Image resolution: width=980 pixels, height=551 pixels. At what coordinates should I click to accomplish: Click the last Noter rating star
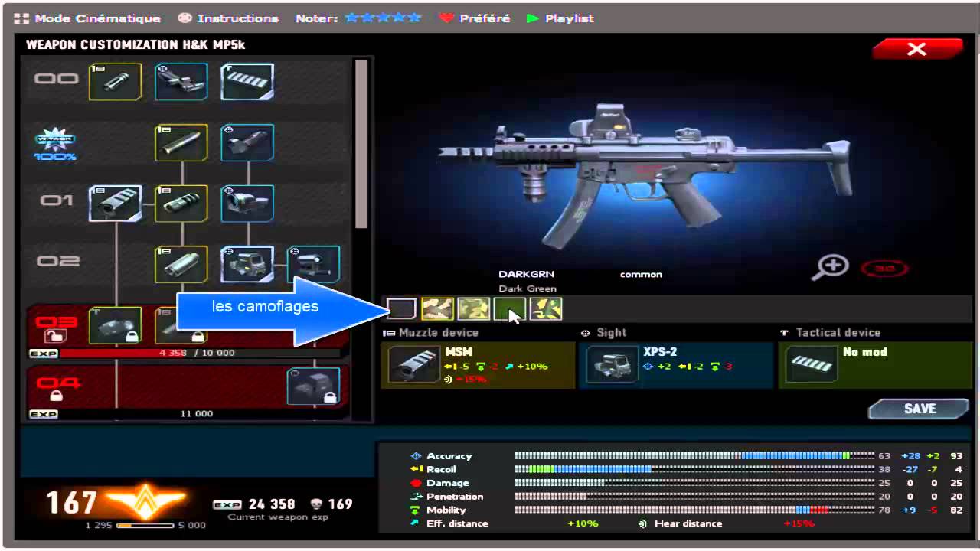pyautogui.click(x=414, y=18)
